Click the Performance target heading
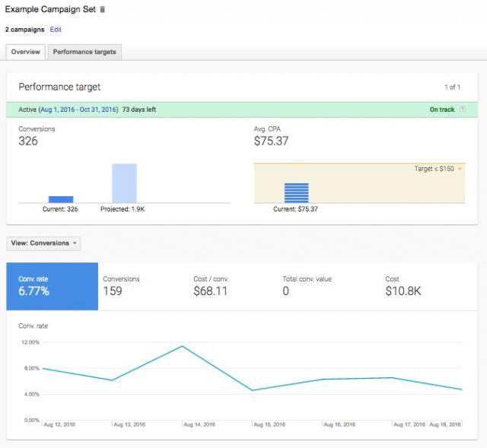Image resolution: width=487 pixels, height=448 pixels. pos(59,87)
